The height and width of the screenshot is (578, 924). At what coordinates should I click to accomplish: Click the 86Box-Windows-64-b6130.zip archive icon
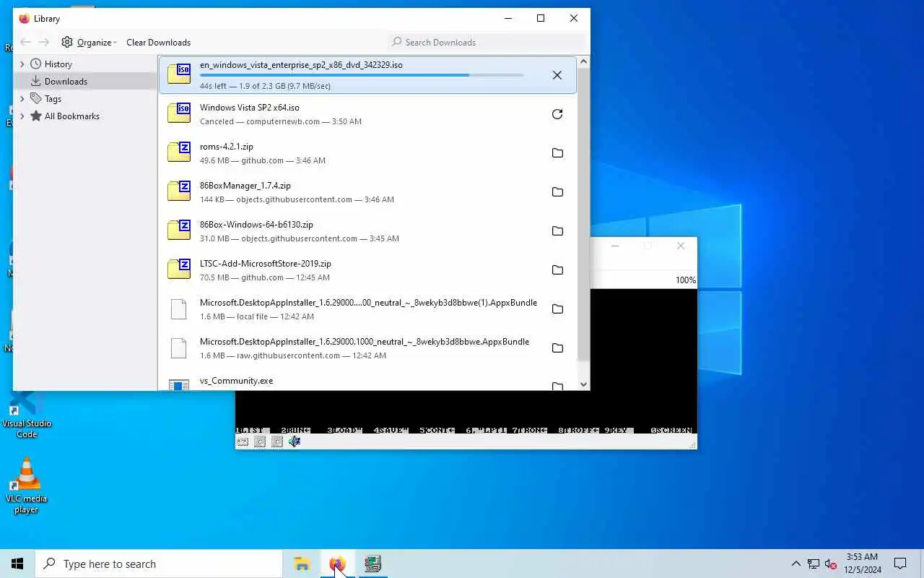(179, 230)
